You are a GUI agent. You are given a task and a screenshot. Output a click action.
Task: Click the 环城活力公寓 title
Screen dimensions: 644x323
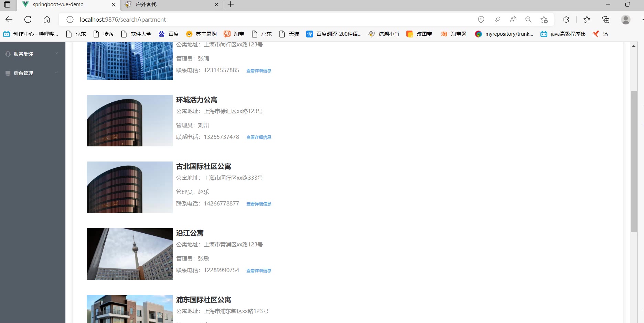pyautogui.click(x=197, y=100)
